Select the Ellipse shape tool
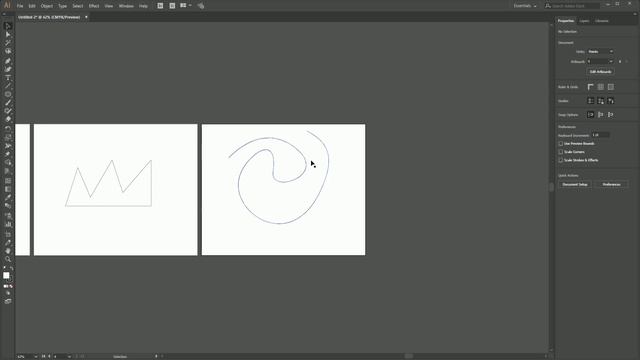Screen dimensions: 640x360 pyautogui.click(x=8, y=94)
